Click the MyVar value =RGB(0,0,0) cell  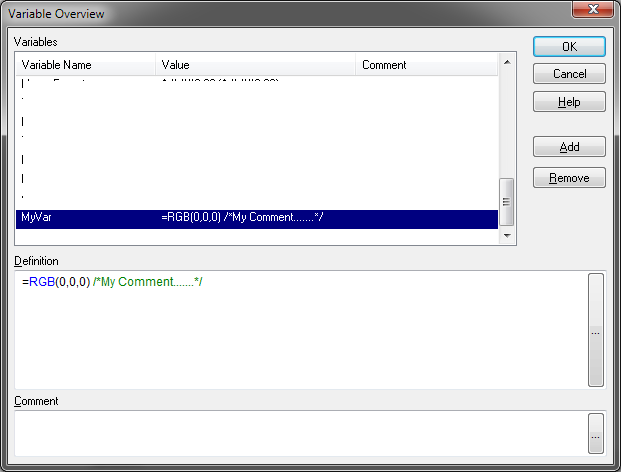coord(242,217)
